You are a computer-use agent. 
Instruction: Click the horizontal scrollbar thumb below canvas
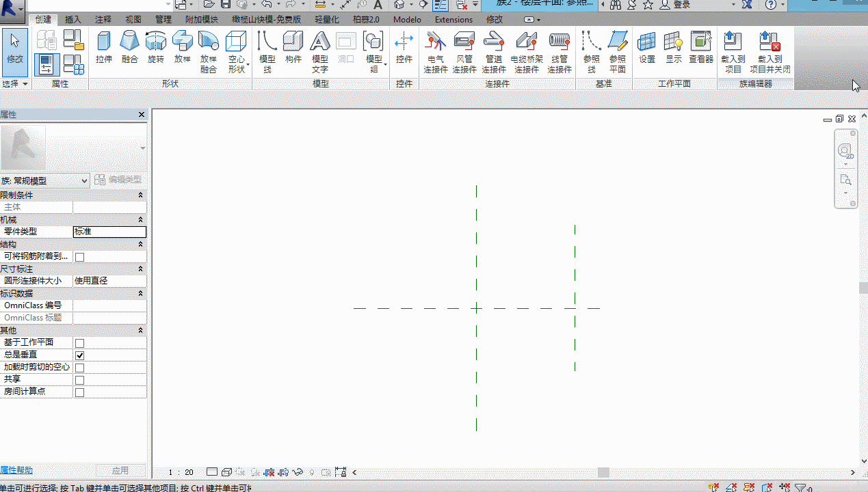click(603, 472)
